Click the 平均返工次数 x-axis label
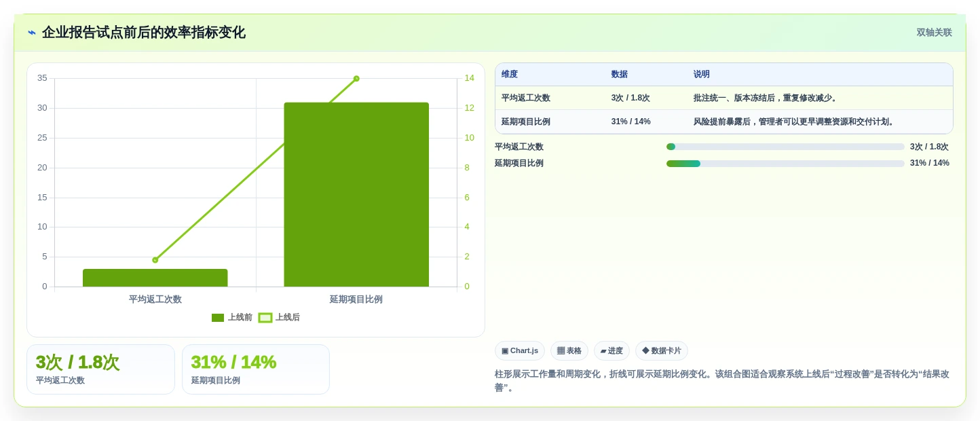 click(155, 299)
